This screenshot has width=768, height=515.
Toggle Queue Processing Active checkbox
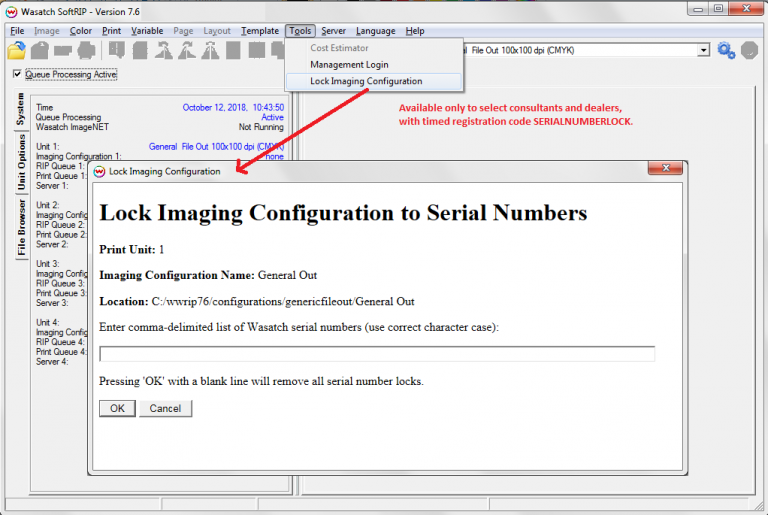(x=17, y=74)
